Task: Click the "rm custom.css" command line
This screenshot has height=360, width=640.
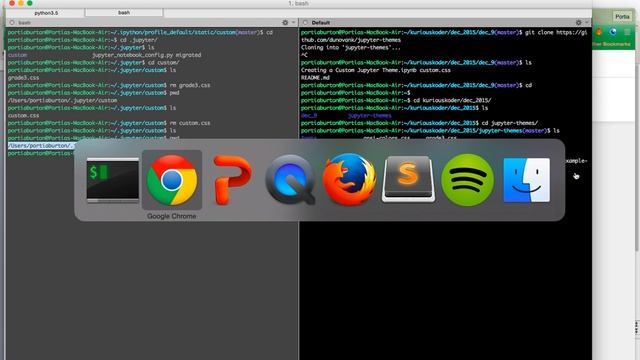Action: pos(190,123)
